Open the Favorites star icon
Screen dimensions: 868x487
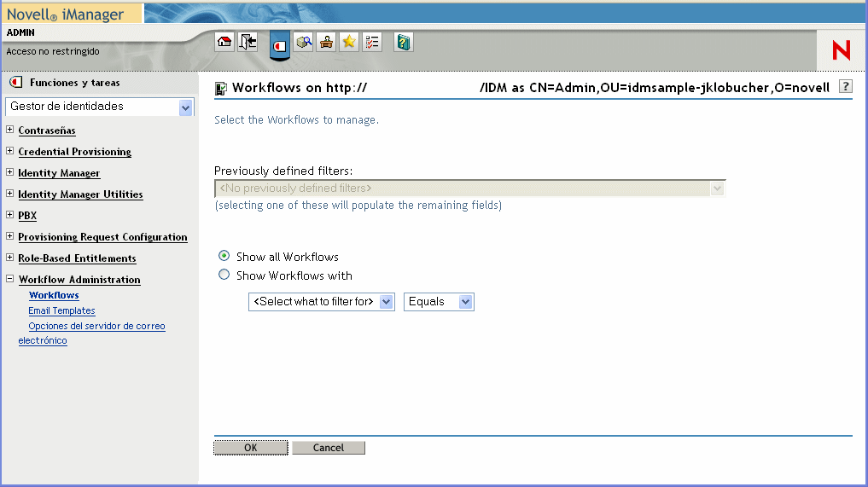point(349,42)
